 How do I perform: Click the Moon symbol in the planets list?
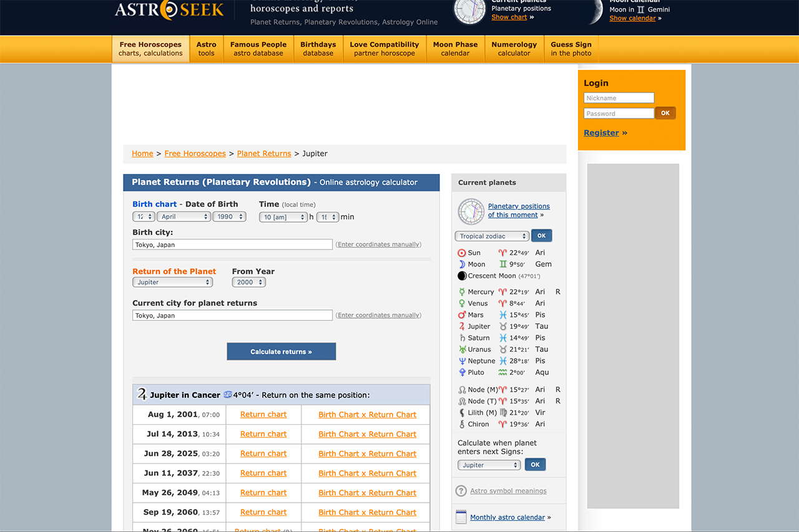pos(462,264)
